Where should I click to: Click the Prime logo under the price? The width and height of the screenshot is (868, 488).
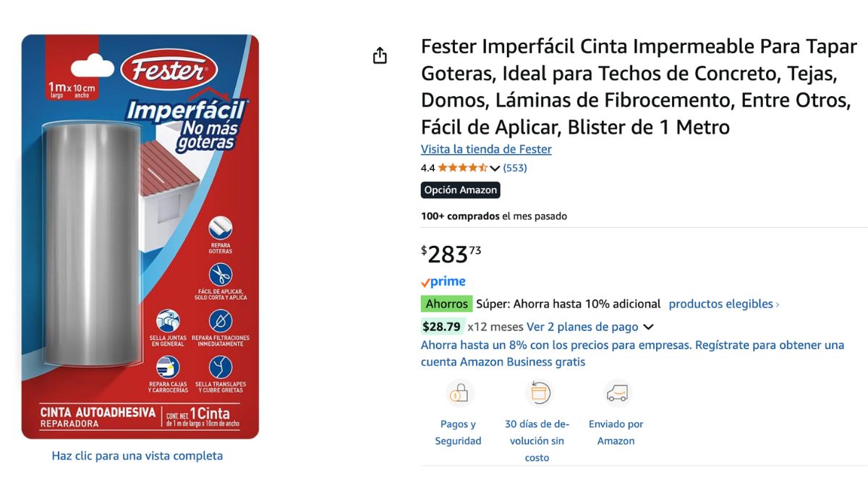click(x=443, y=282)
